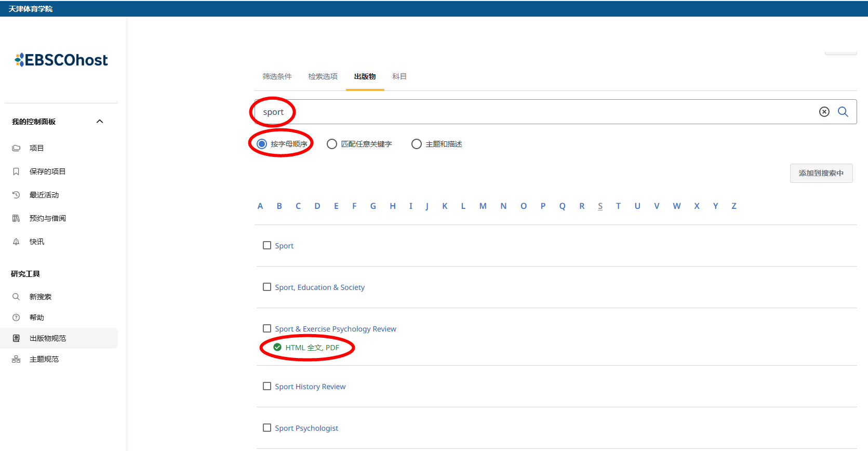Open 最近活动 history icon

16,195
